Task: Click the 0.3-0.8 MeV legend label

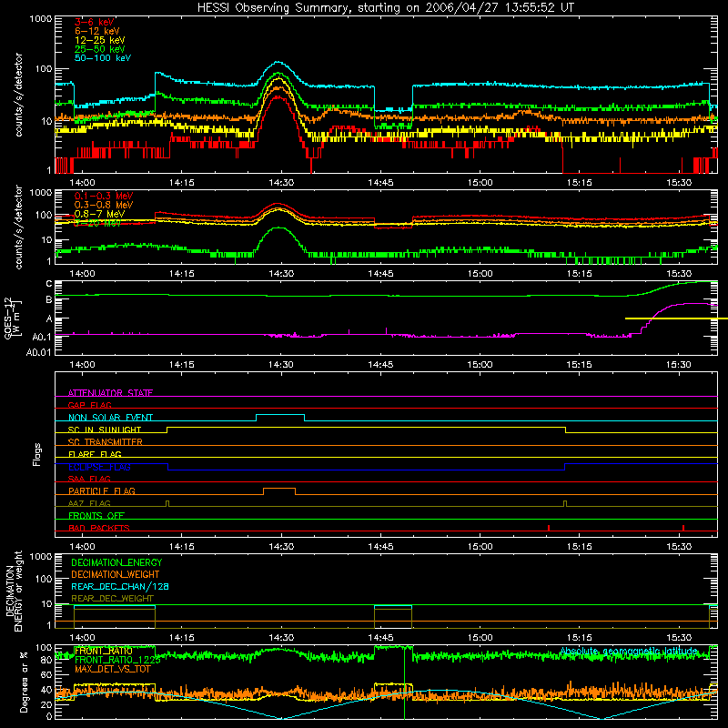Action: (104, 205)
